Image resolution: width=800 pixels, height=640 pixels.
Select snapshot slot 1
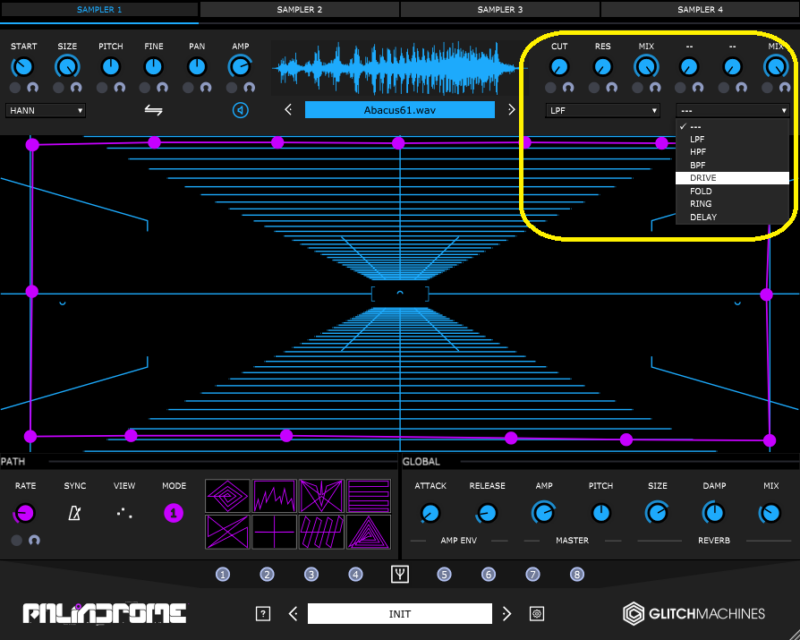[223, 574]
